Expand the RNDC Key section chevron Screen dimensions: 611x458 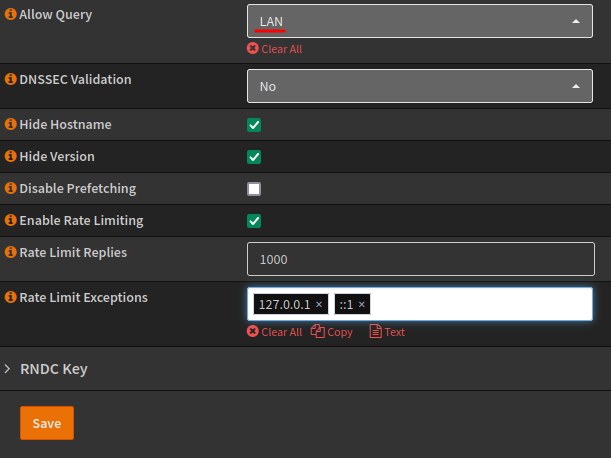7,369
